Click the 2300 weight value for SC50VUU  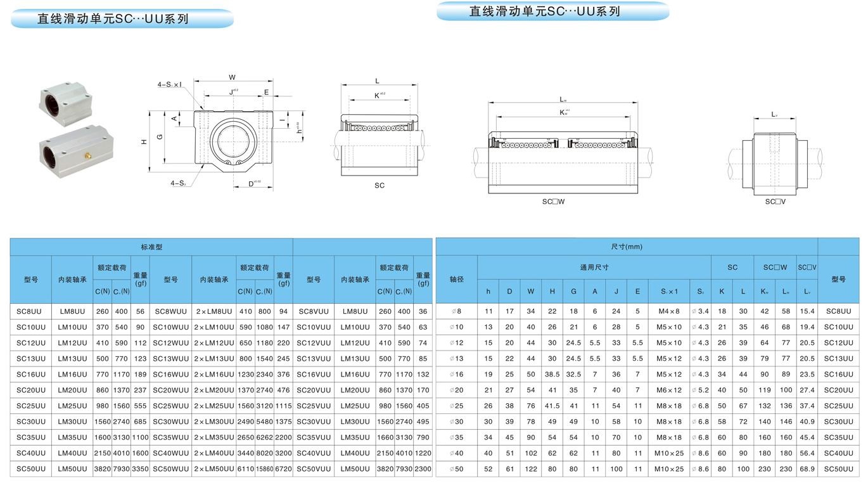[423, 469]
